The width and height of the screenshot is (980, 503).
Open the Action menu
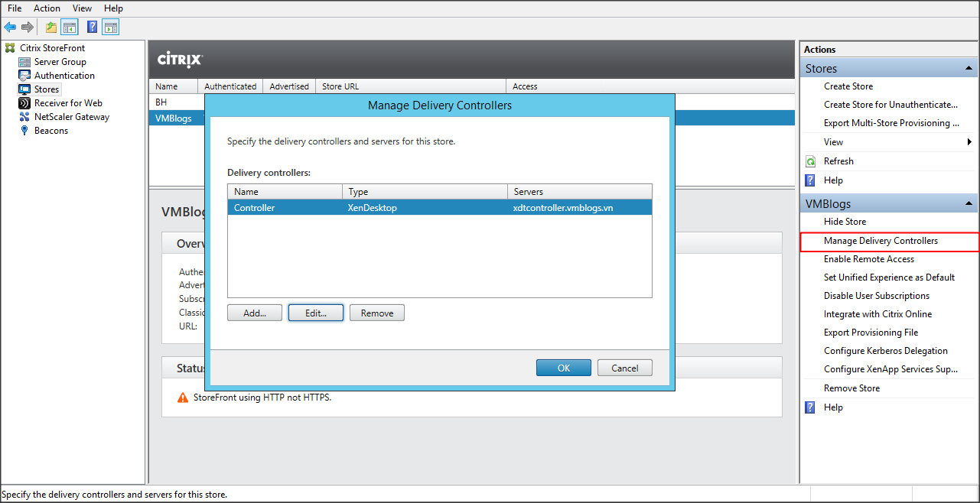(x=47, y=8)
